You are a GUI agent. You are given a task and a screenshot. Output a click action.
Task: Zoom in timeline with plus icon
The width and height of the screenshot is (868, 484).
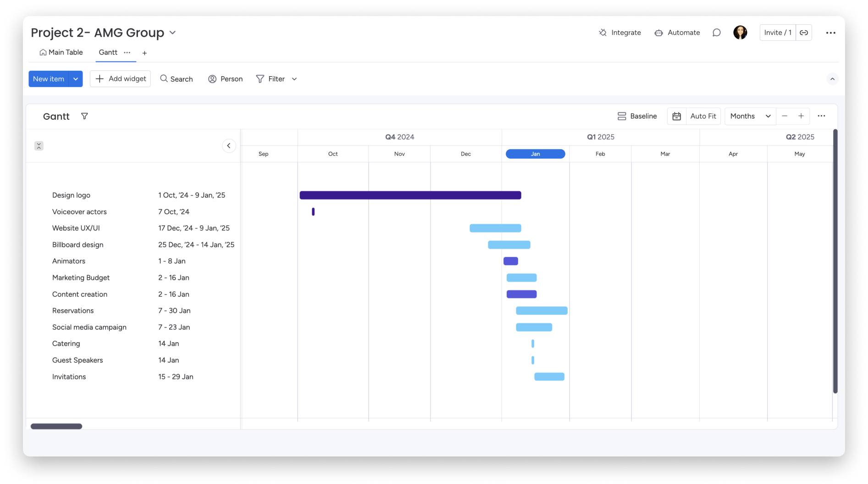click(x=801, y=116)
